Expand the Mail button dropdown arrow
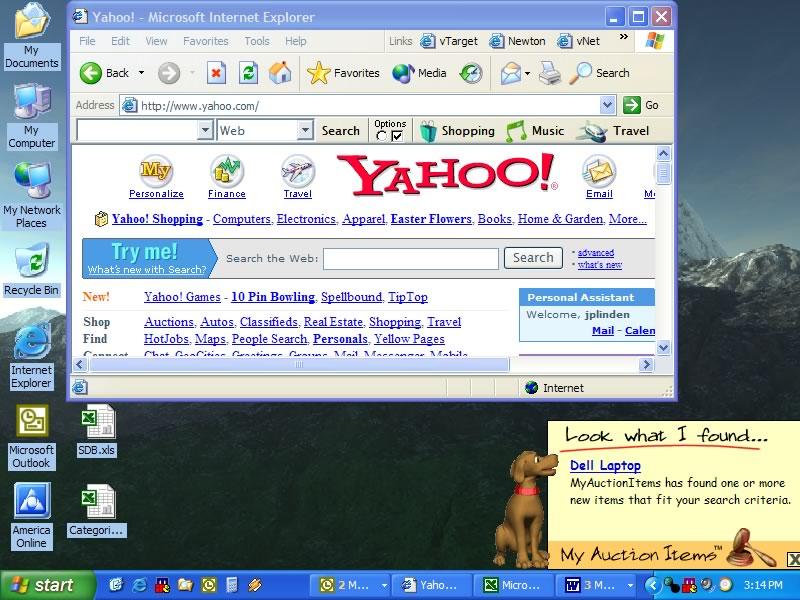800x600 pixels. tap(528, 73)
